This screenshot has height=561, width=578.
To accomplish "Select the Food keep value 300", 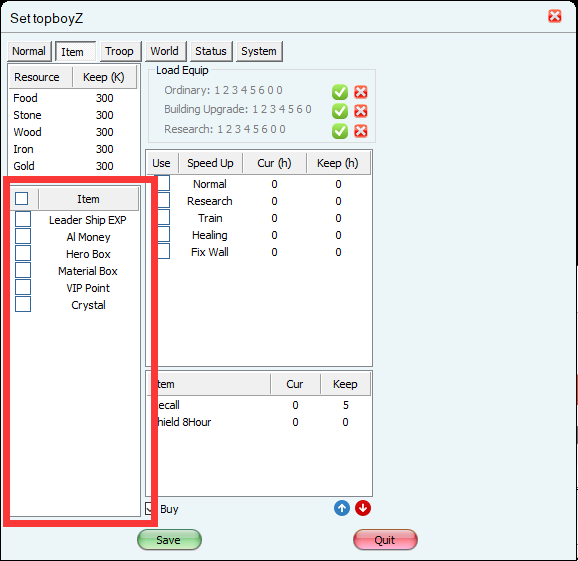I will 105,98.
